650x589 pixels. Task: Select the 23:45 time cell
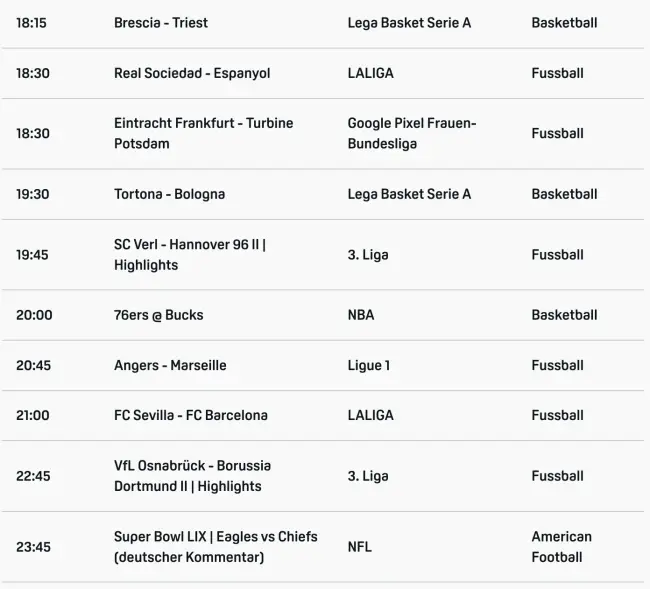point(33,547)
